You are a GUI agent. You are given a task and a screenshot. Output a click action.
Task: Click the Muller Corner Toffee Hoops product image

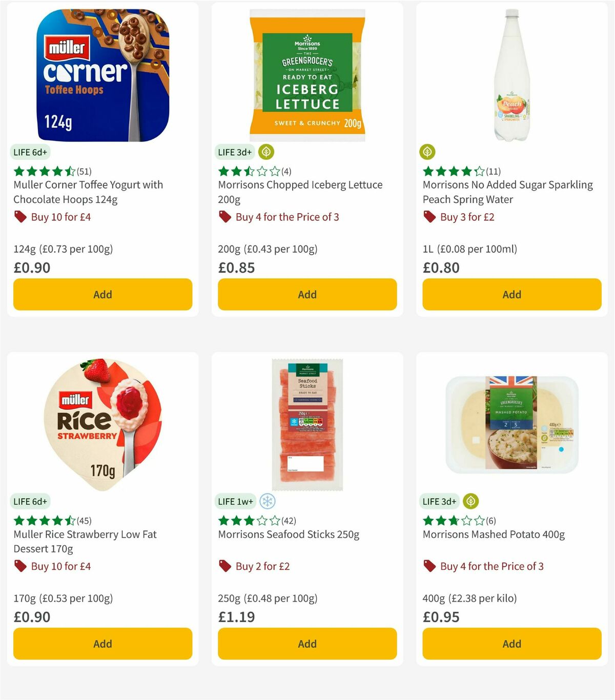click(x=102, y=72)
